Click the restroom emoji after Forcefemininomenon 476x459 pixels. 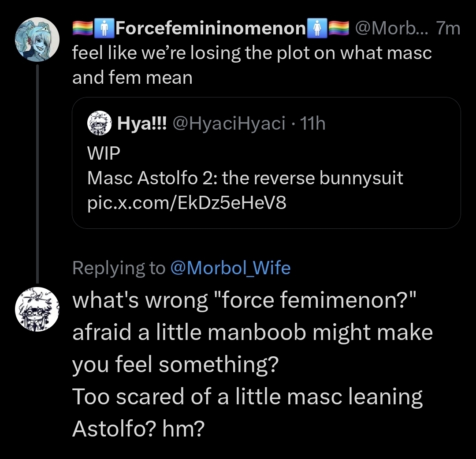pyautogui.click(x=316, y=29)
